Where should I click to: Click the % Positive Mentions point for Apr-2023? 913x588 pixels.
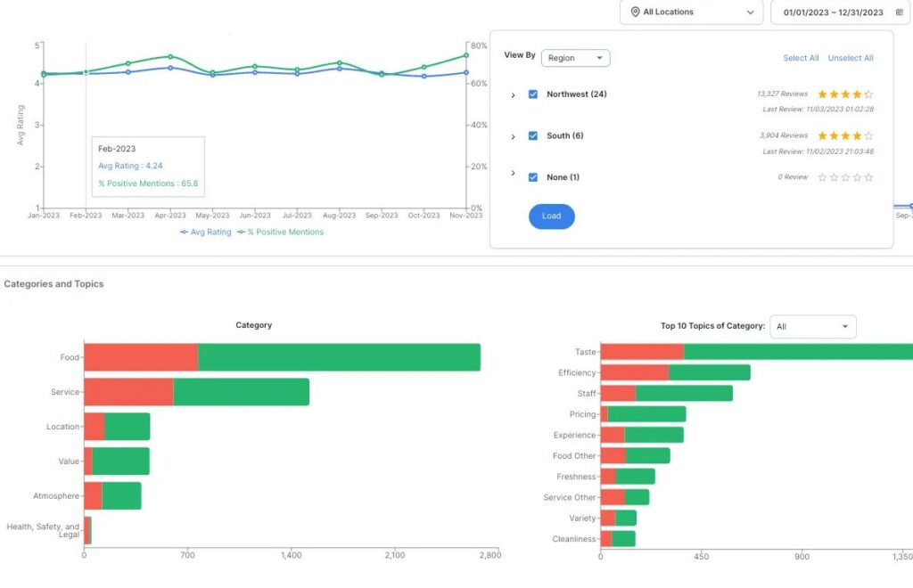coord(170,56)
